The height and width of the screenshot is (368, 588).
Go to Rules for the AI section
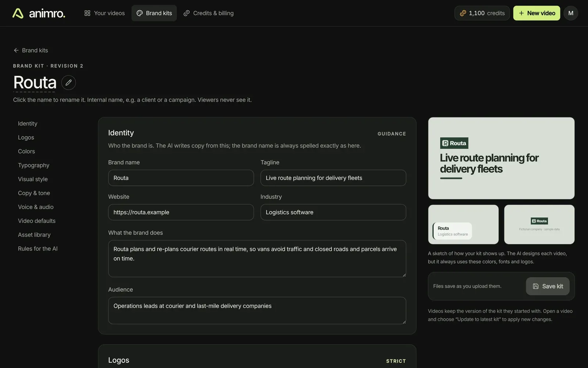click(38, 249)
